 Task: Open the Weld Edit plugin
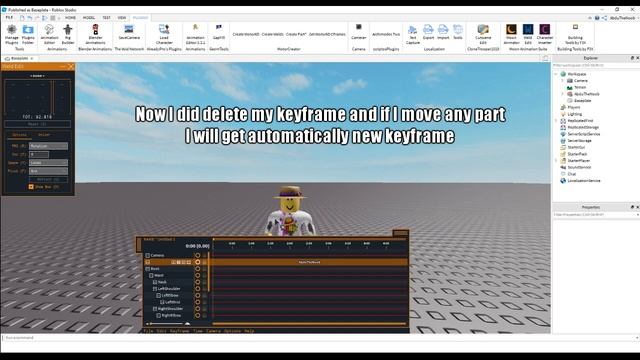pos(528,34)
